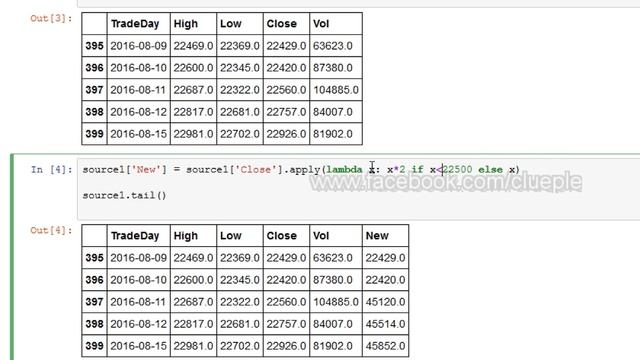Click Close value 22926.0 in Out[4] table
The height and width of the screenshot is (360, 640).
287,346
